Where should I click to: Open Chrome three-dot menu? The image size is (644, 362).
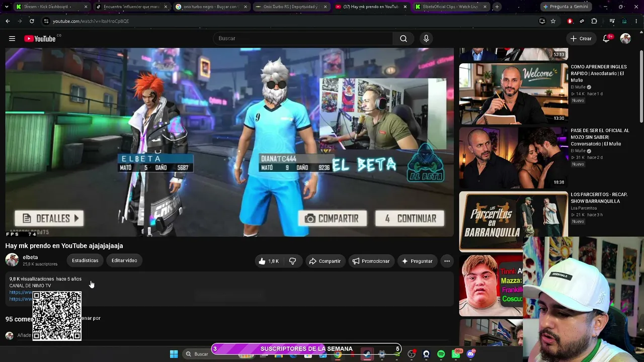pyautogui.click(x=636, y=21)
